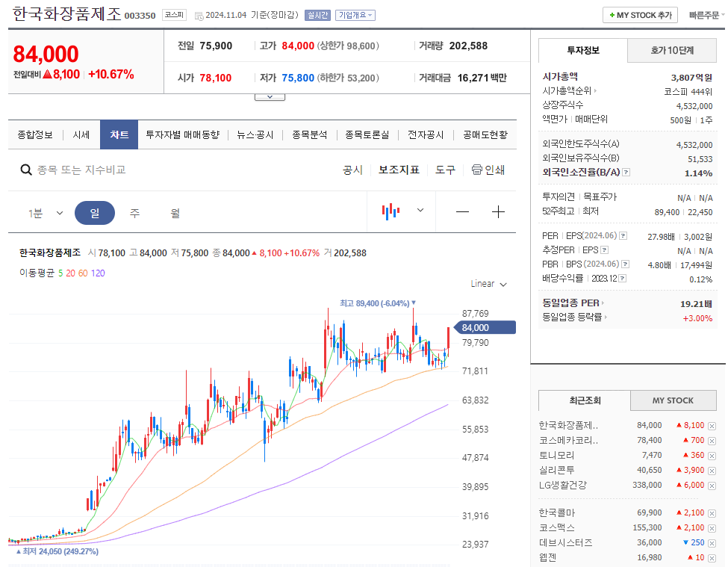Open the MY STOCK tab
This screenshot has width=728, height=567.
click(673, 400)
